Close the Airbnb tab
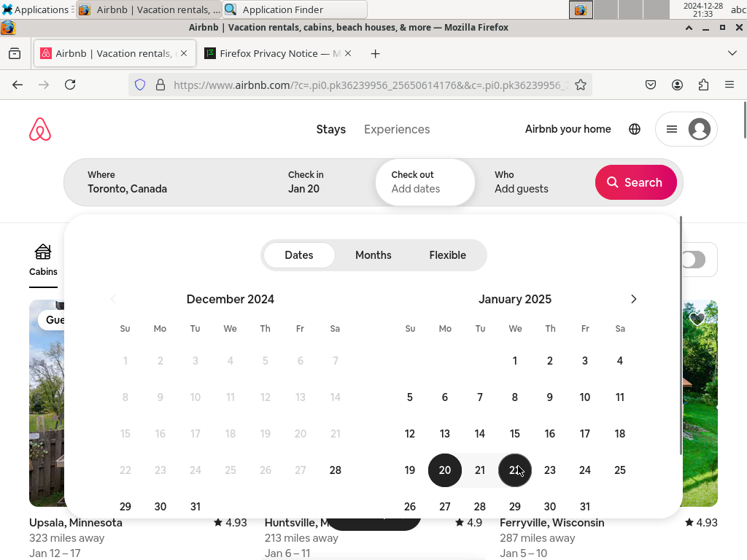Image resolution: width=747 pixels, height=560 pixels. [x=184, y=53]
